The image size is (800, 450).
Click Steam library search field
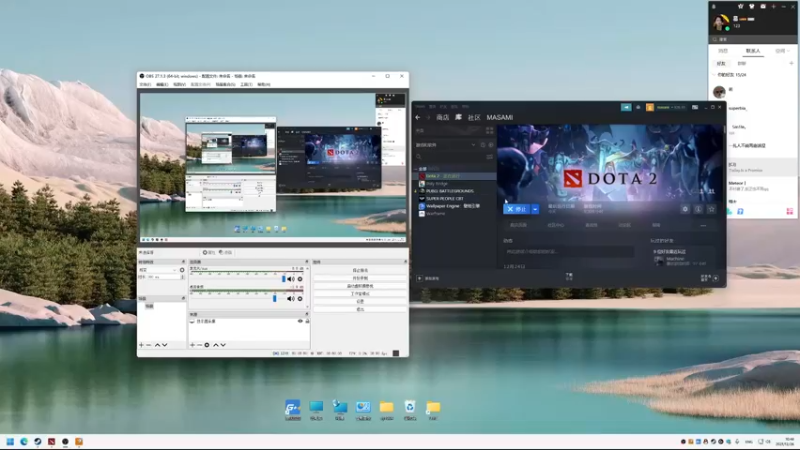click(x=449, y=157)
